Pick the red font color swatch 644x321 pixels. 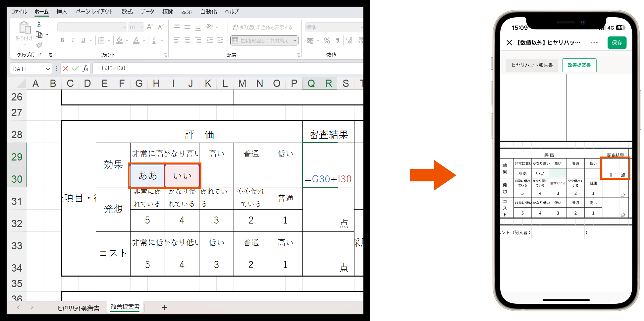pos(136,42)
